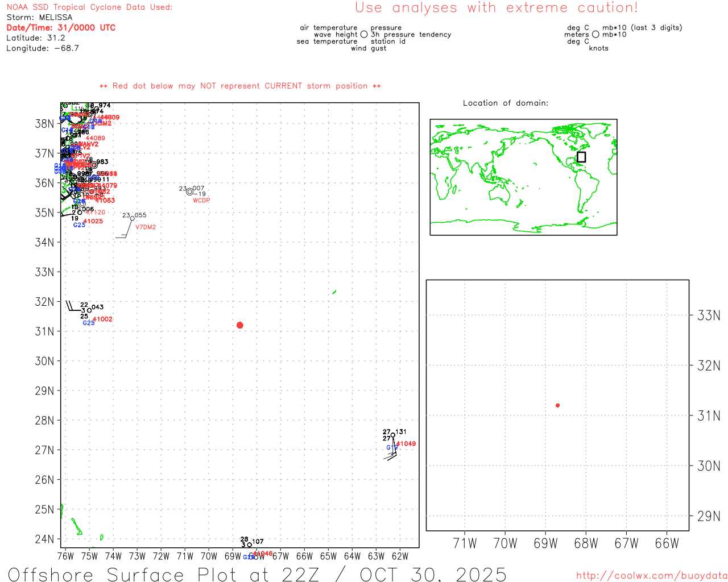This screenshot has height=582, width=728.
Task: Click the 31N latitude label on main map
Action: pos(44,331)
